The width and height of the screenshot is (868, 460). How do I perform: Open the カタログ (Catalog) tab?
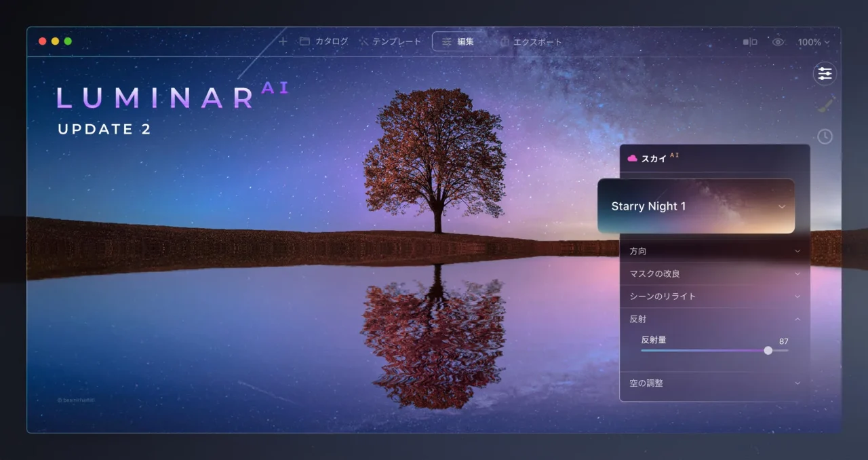coord(323,41)
